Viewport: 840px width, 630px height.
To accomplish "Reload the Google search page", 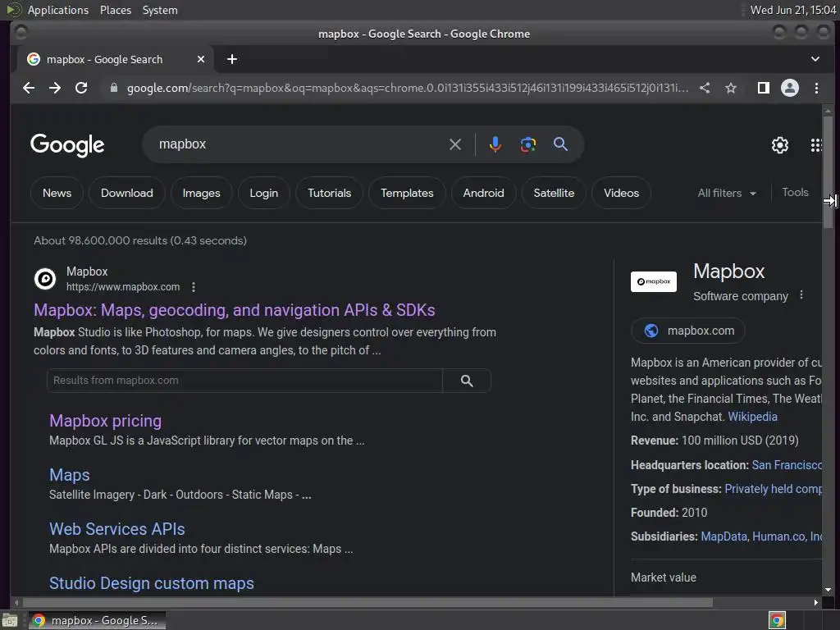I will coord(81,88).
